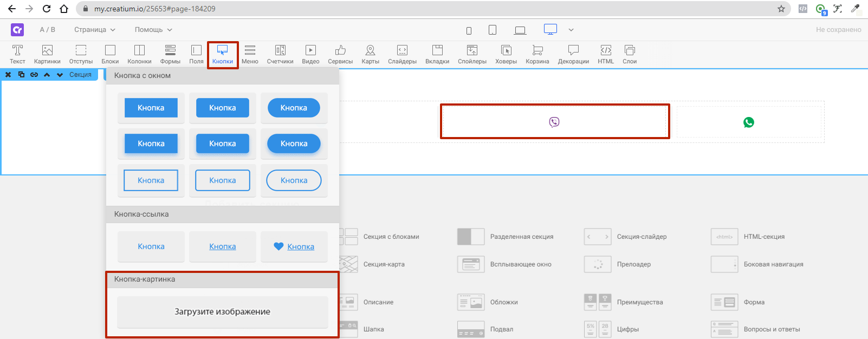
Task: Click the Секция label
Action: tap(80, 75)
